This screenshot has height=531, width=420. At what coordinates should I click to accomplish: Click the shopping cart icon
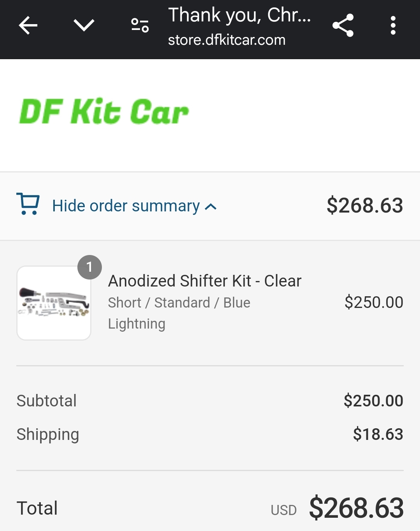28,204
